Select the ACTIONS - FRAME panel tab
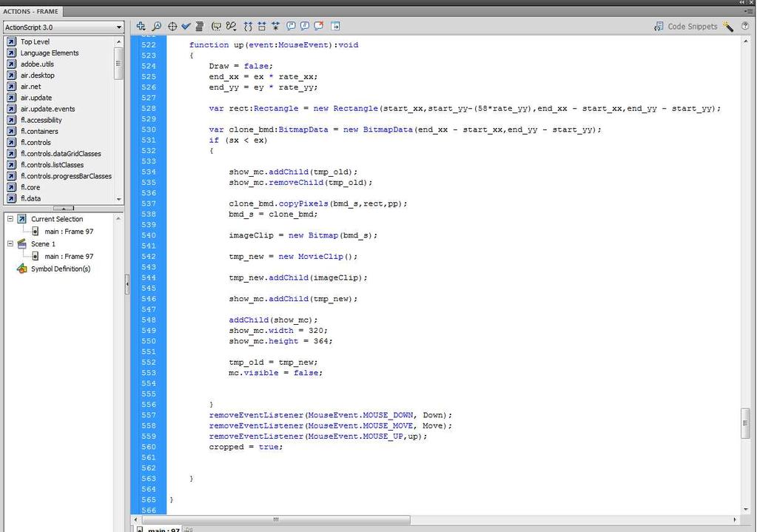The height and width of the screenshot is (532, 757). coord(30,11)
